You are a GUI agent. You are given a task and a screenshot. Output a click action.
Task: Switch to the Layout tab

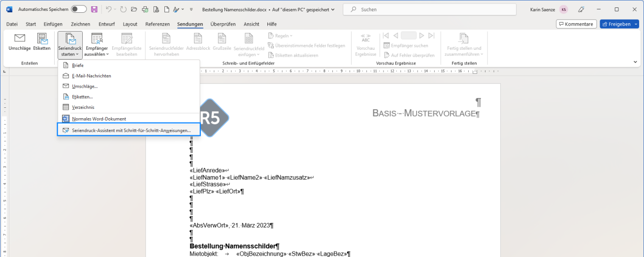click(130, 24)
